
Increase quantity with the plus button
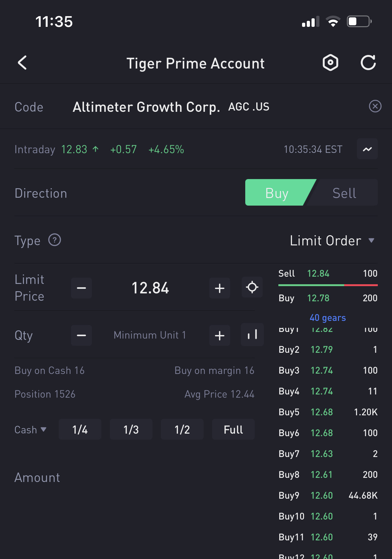pyautogui.click(x=220, y=335)
